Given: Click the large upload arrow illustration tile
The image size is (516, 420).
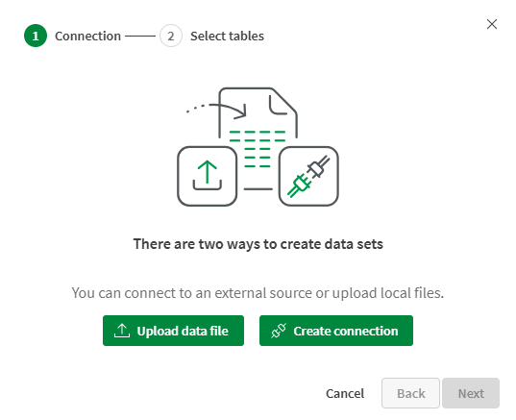Looking at the screenshot, I should pos(207,177).
